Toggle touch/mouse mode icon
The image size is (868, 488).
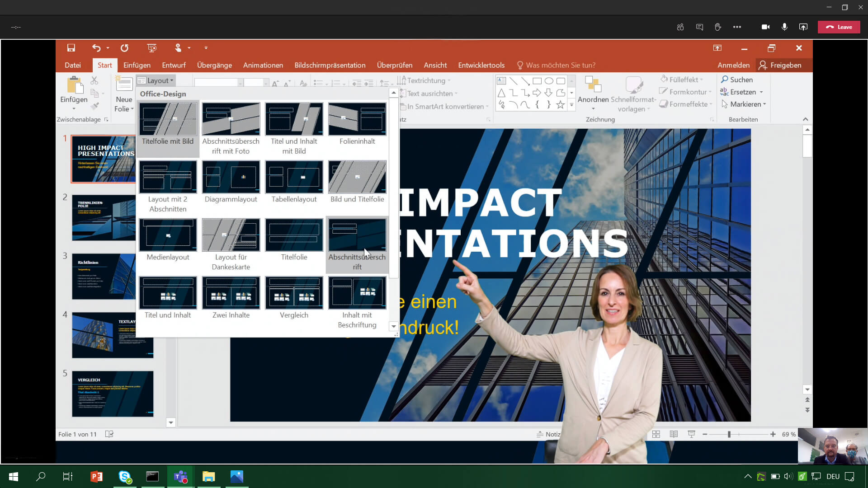tap(178, 48)
